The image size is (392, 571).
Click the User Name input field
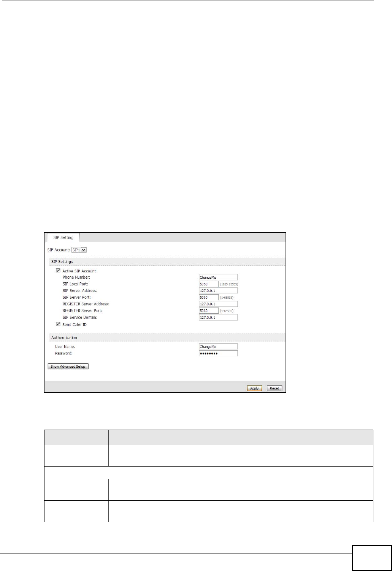click(x=218, y=347)
